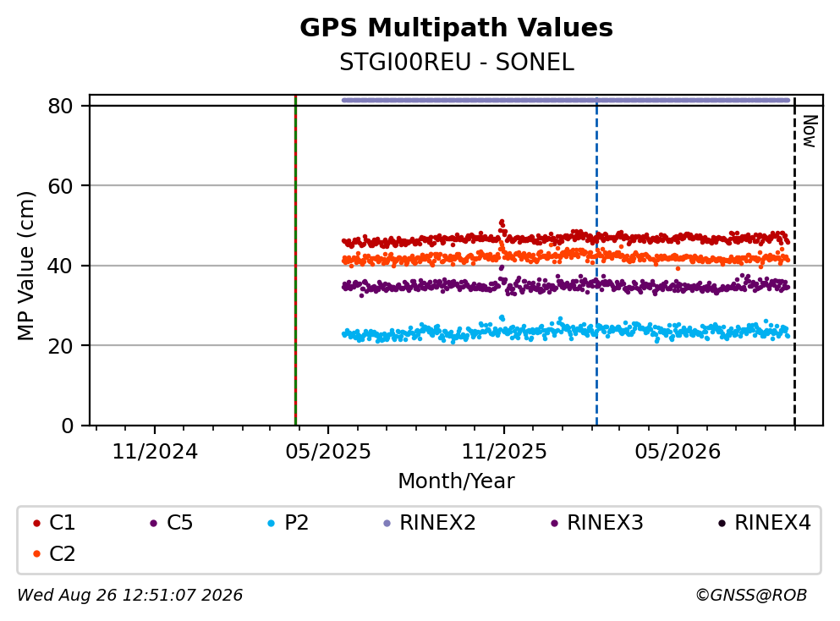Click the green vertical line marker
840x621 pixels.
tap(296, 261)
